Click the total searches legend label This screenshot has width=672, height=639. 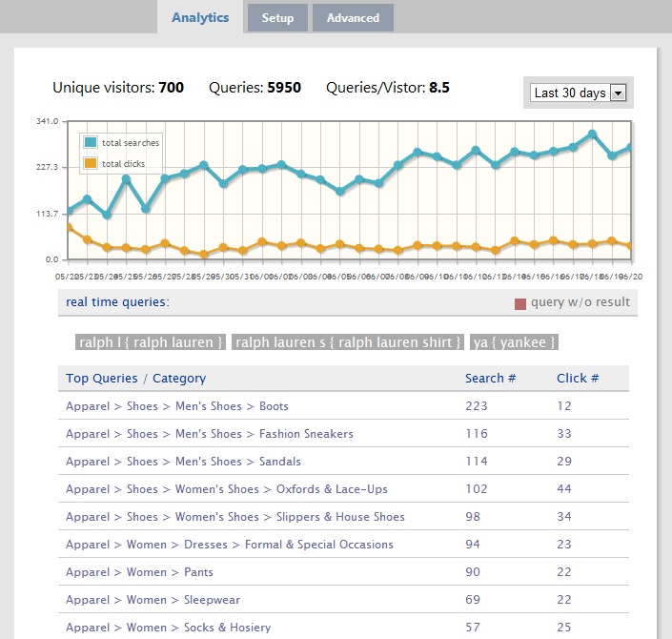click(131, 143)
